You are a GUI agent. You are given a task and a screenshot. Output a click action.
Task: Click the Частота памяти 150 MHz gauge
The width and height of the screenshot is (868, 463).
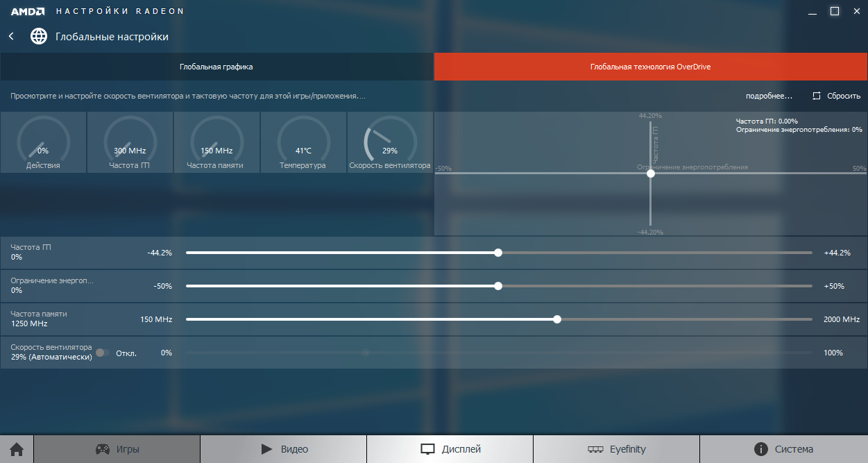(x=216, y=142)
